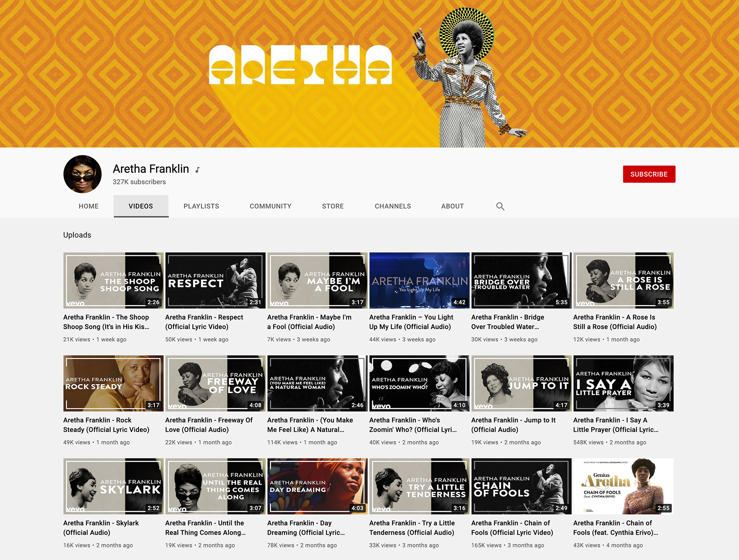Click the music note badge beside Aretha Franklin
Image resolution: width=739 pixels, height=560 pixels.
pos(197,170)
